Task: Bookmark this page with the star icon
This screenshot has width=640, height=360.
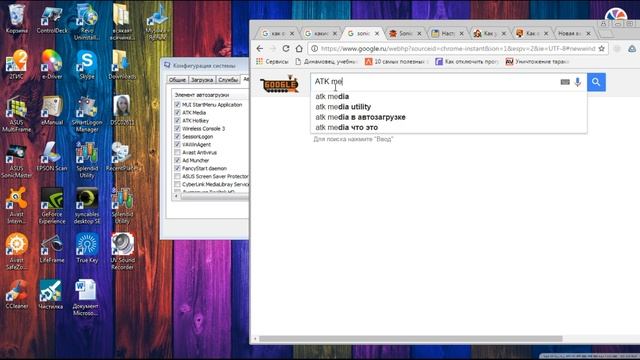Action: [x=601, y=49]
